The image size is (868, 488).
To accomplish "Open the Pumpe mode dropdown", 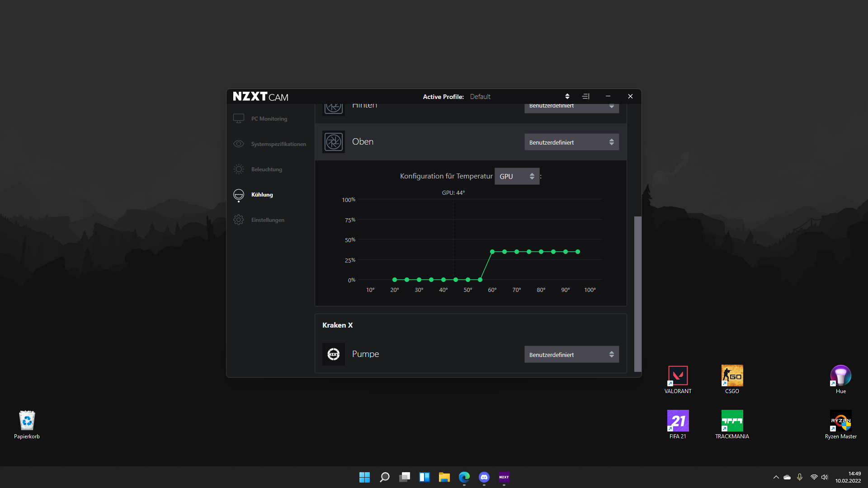I will (x=571, y=355).
